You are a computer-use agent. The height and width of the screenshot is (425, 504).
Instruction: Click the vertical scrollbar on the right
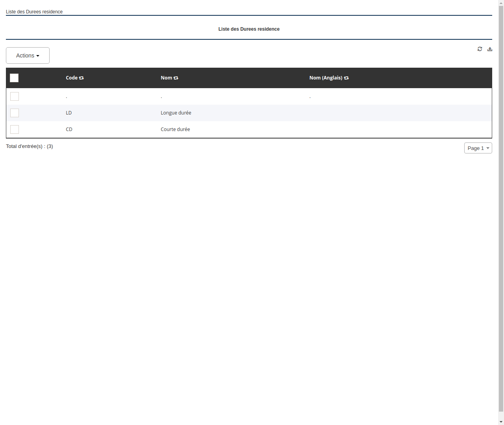click(x=501, y=213)
